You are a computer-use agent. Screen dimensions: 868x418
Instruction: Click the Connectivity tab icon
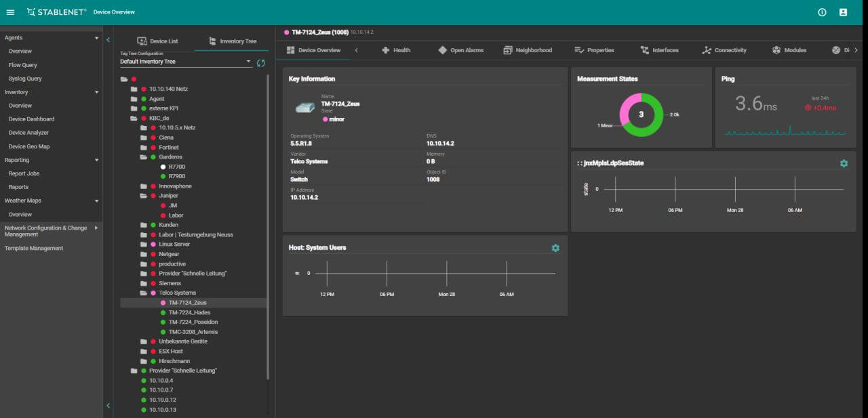[x=707, y=50]
